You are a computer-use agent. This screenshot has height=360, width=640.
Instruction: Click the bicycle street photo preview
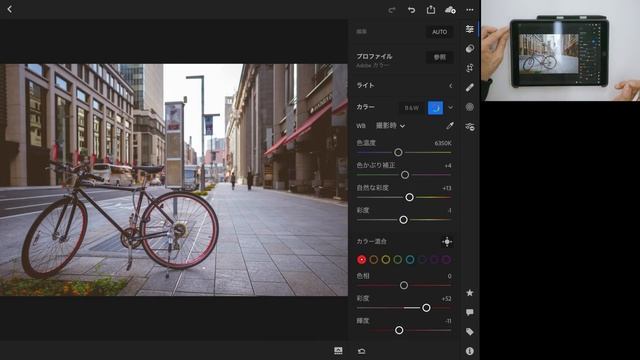point(174,180)
